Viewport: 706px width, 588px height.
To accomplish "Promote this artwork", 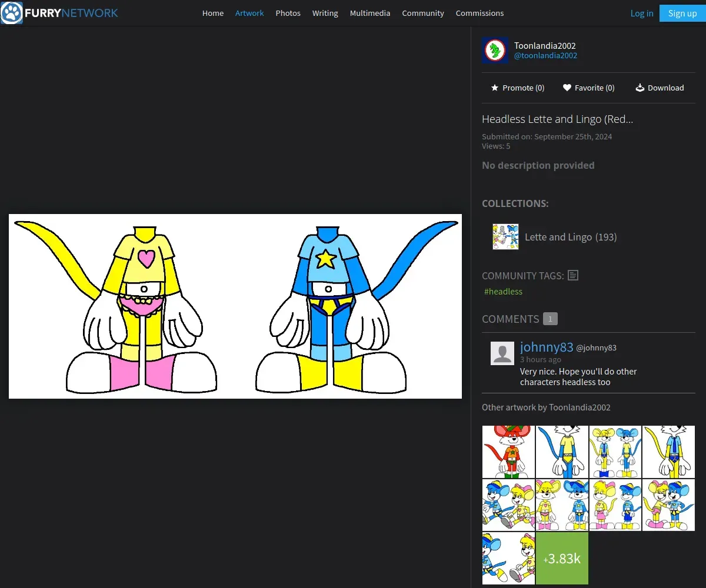I will pyautogui.click(x=518, y=88).
